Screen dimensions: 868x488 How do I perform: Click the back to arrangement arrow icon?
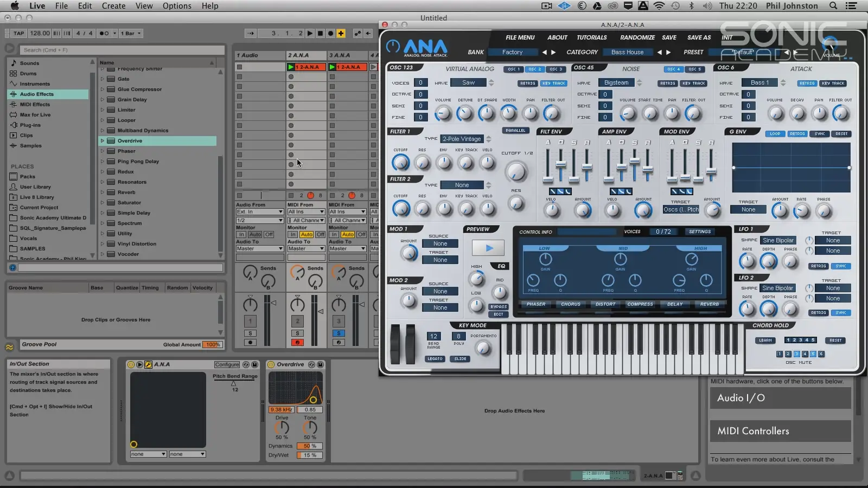pyautogui.click(x=368, y=33)
